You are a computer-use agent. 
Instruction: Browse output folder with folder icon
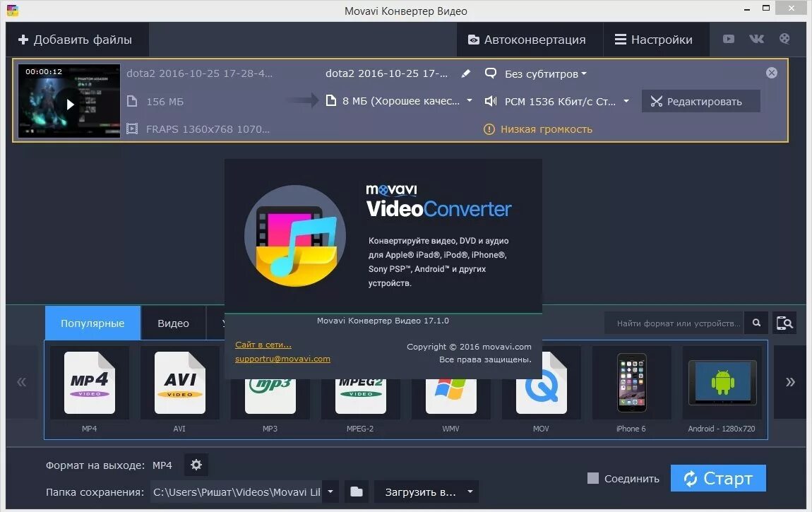tap(357, 492)
